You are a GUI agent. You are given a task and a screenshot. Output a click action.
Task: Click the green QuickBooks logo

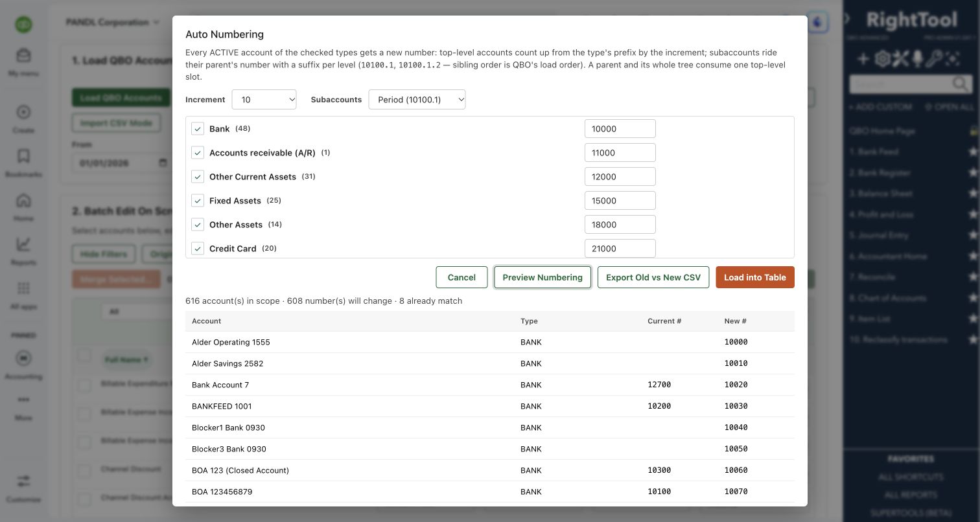pyautogui.click(x=24, y=25)
